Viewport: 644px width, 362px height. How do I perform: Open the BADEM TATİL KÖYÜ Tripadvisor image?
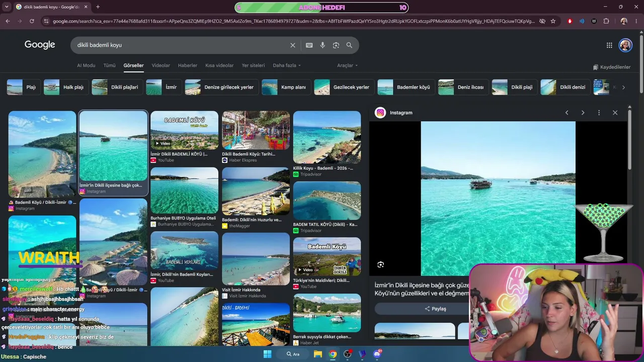327,200
